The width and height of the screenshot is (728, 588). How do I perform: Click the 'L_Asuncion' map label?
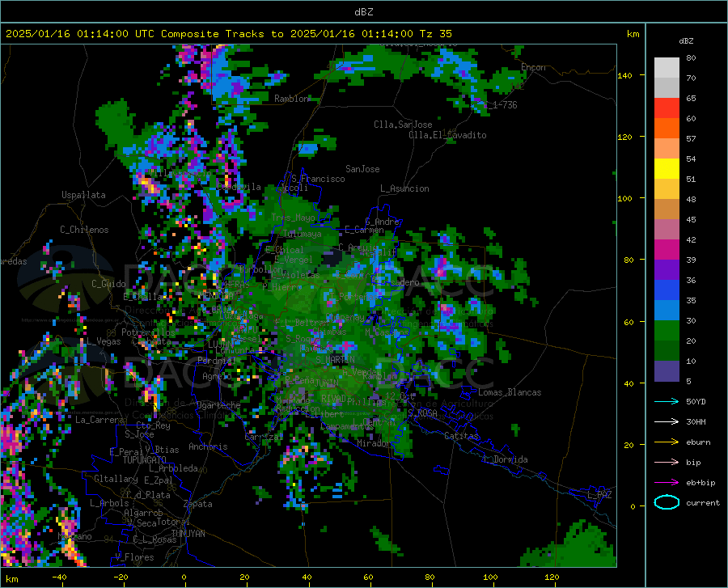[x=404, y=188]
